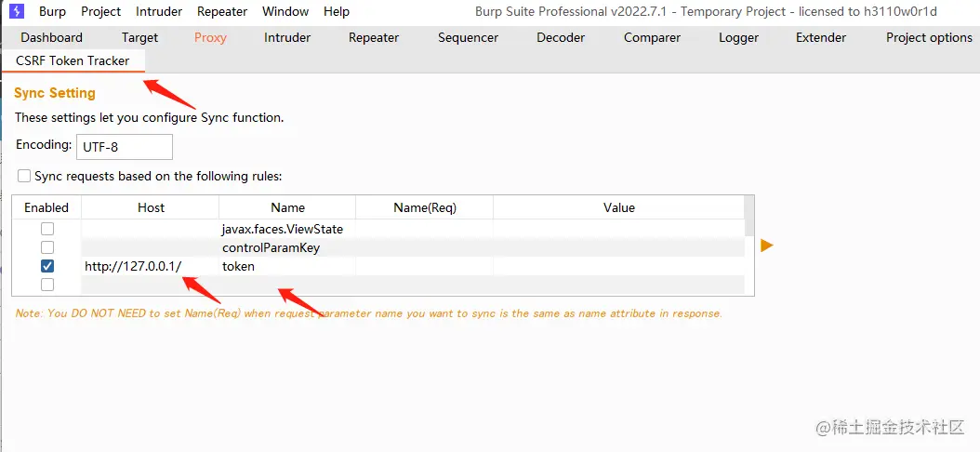Viewport: 980px width, 452px height.
Task: Open the Comparer tab
Action: 652,37
